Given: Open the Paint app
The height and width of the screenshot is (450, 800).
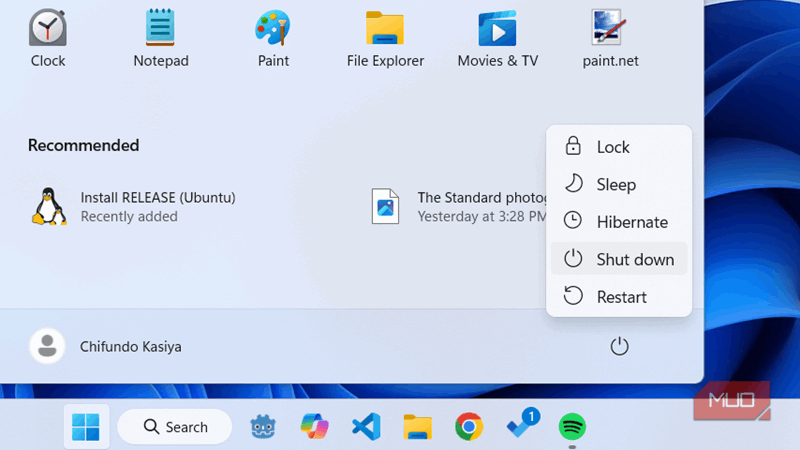Looking at the screenshot, I should tap(273, 39).
